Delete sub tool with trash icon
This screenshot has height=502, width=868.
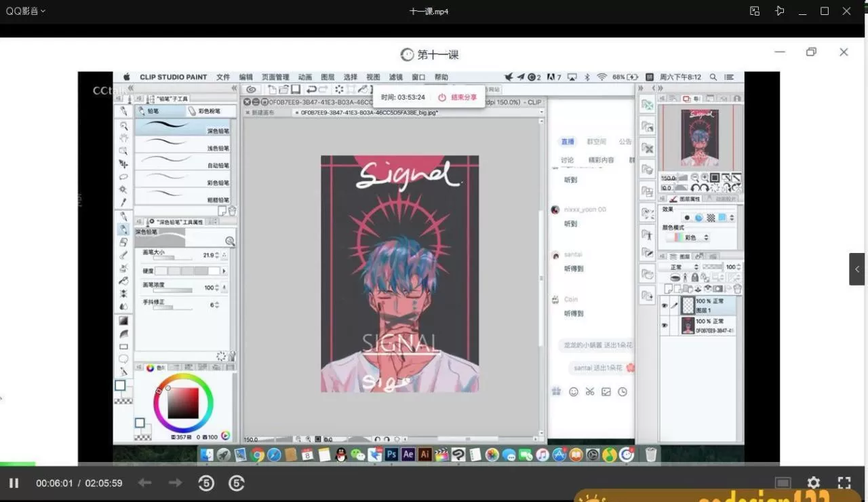[232, 211]
